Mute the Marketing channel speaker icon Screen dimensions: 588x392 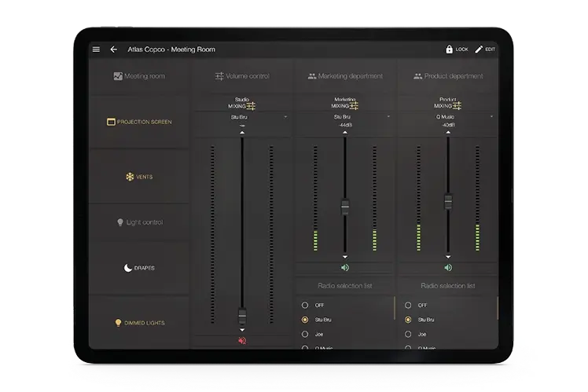click(345, 268)
